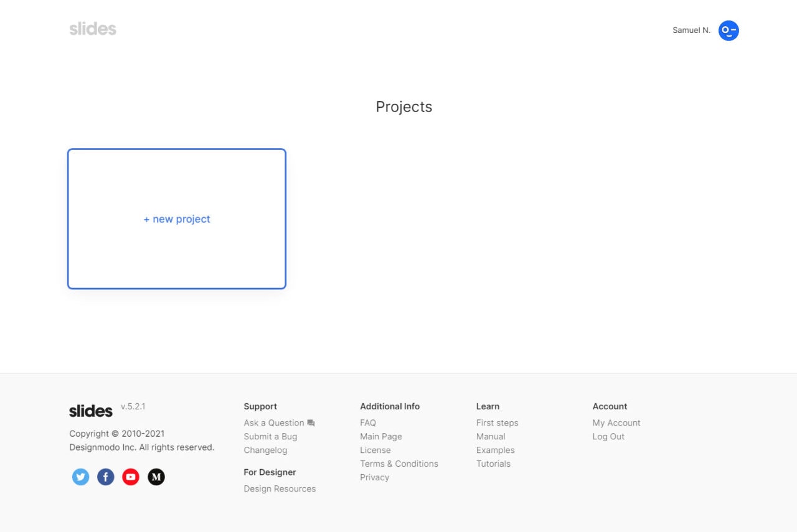Open the FAQ page
Image resolution: width=797 pixels, height=532 pixels.
pyautogui.click(x=367, y=422)
